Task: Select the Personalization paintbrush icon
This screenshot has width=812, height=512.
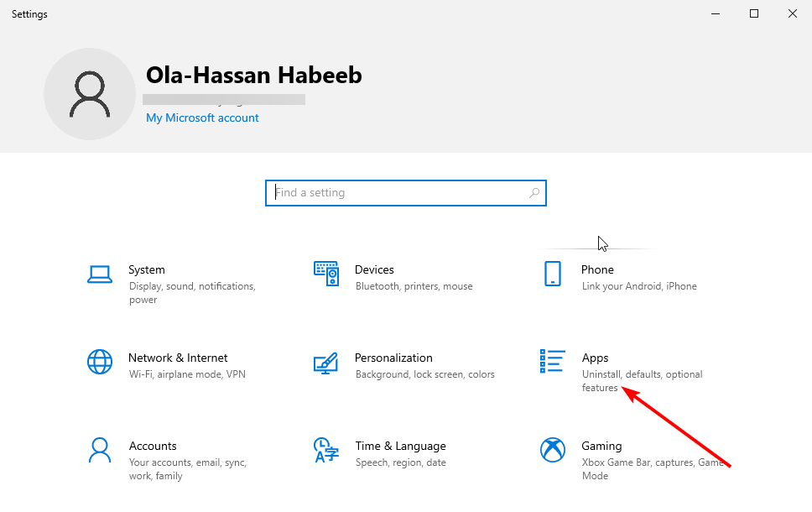Action: point(326,363)
